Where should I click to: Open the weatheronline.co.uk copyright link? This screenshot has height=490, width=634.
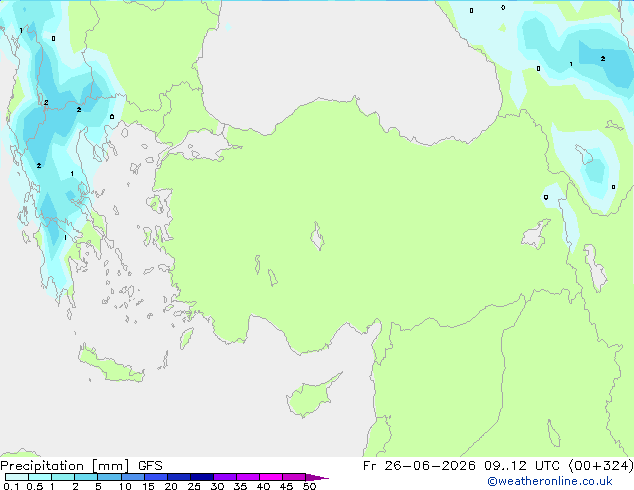pyautogui.click(x=550, y=481)
